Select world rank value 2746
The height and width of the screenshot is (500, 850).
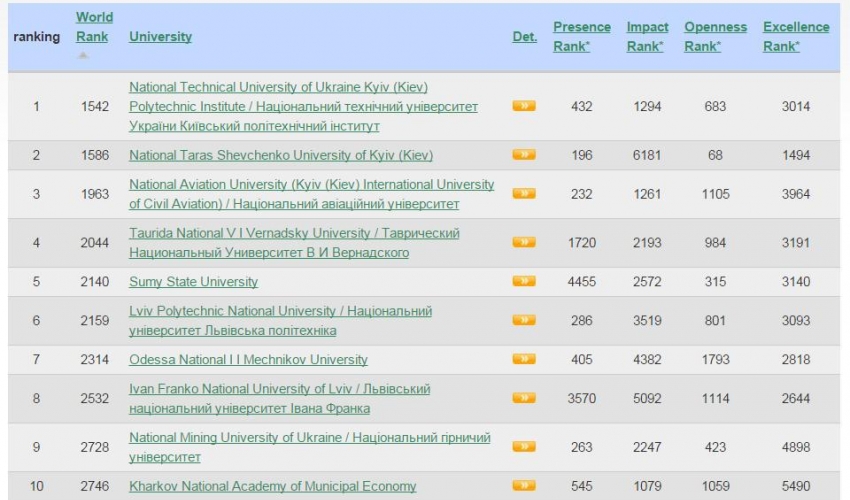pos(94,486)
